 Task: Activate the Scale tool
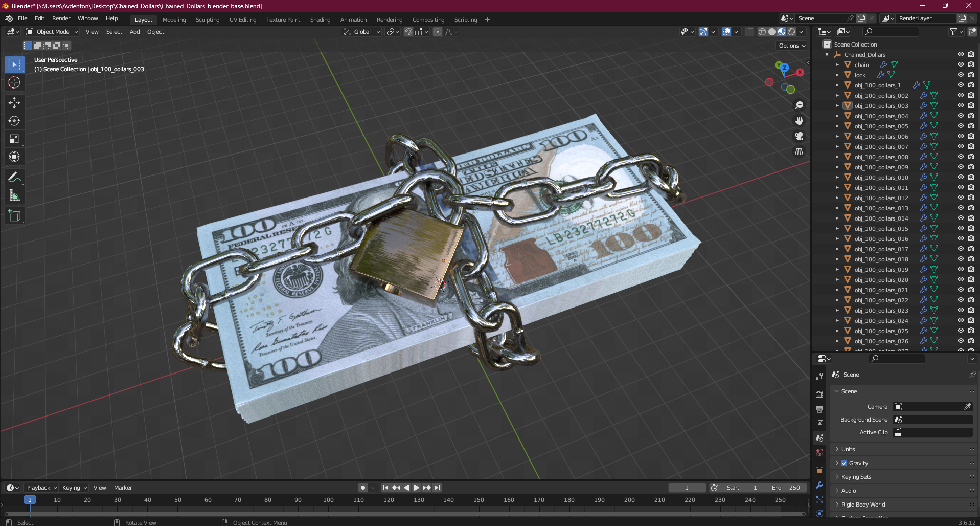[x=14, y=139]
